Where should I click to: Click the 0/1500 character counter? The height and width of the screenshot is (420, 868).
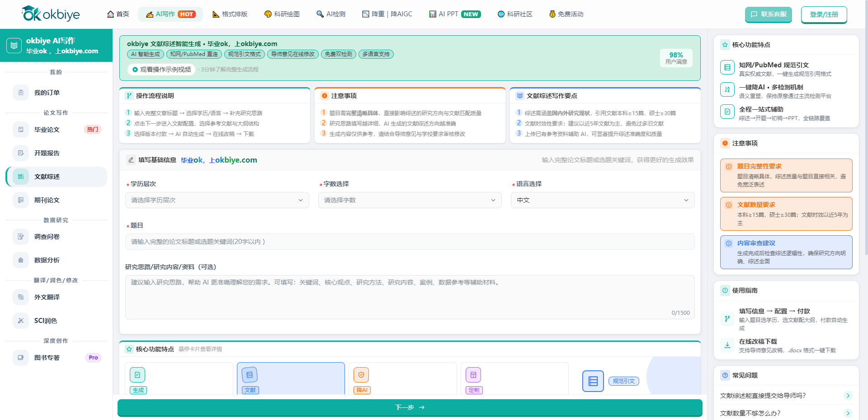[x=680, y=313]
